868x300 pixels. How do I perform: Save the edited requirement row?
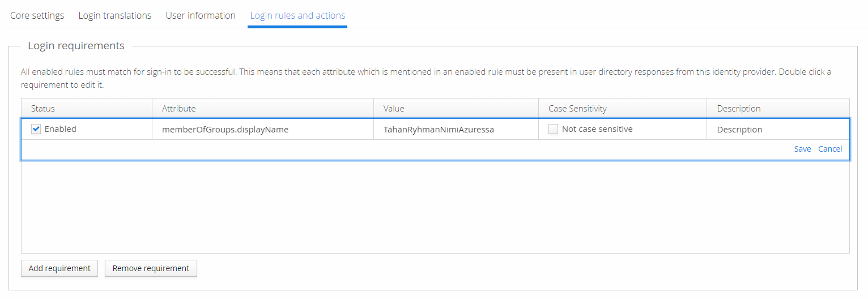click(802, 149)
